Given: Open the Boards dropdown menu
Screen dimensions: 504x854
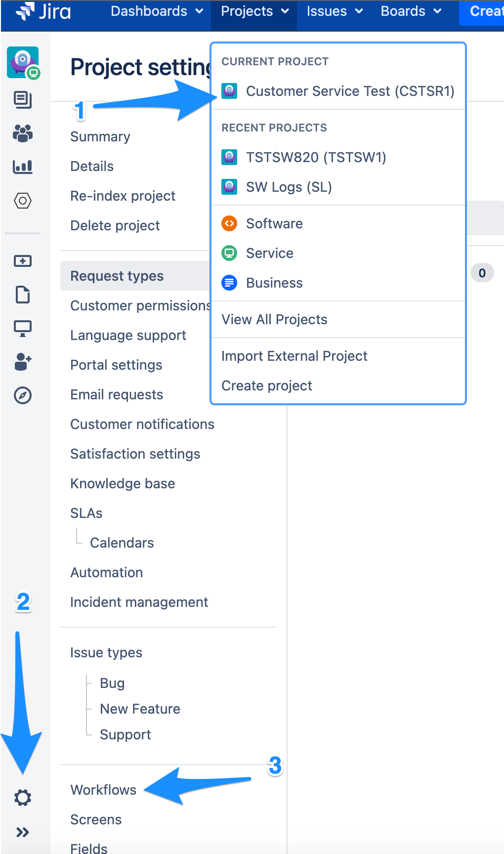Looking at the screenshot, I should [411, 11].
